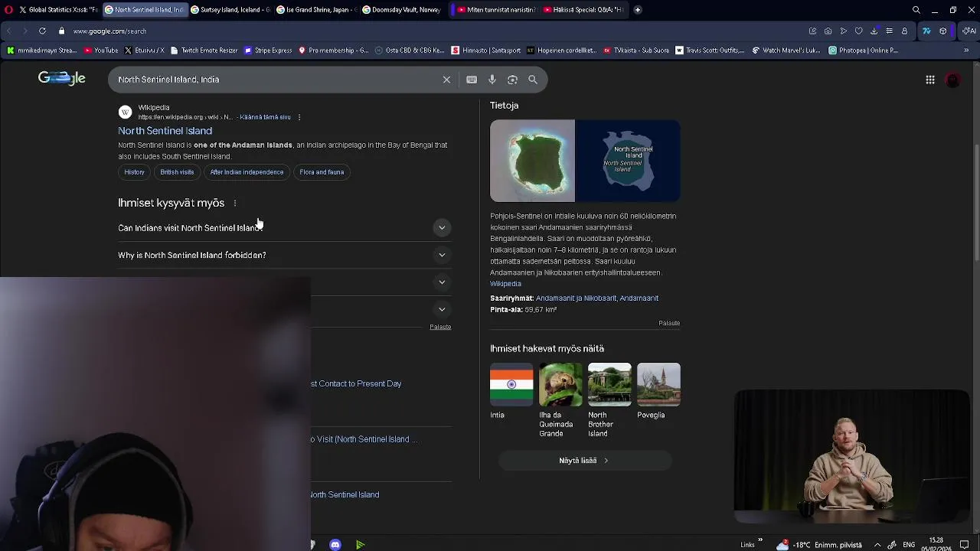Open North Sentinel Island Wikipedia result

(x=165, y=131)
